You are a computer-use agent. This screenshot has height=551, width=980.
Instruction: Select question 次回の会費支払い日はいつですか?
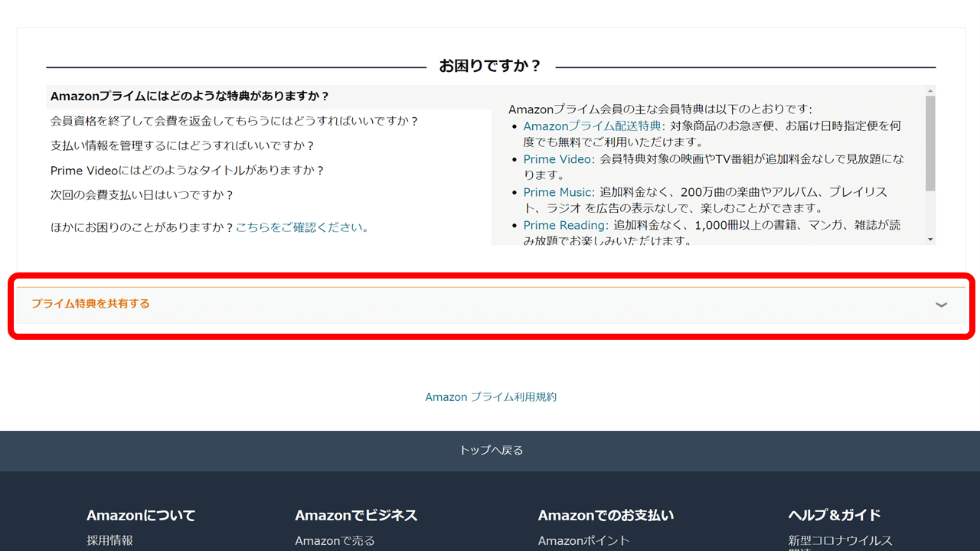point(142,194)
